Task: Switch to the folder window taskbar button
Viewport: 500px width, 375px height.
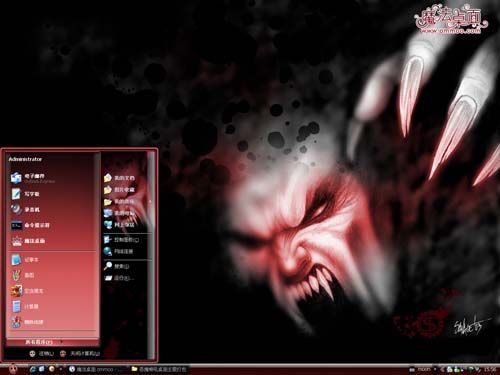Action: pyautogui.click(x=160, y=369)
